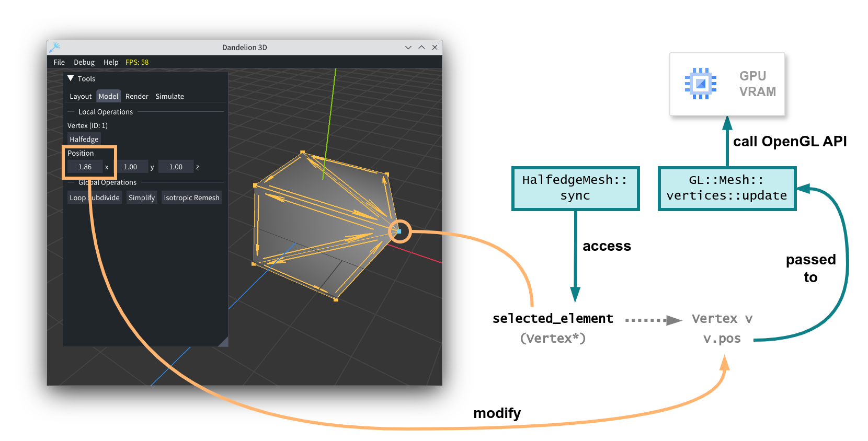Click the Isotropic Remesh button
The image size is (868, 441).
pyautogui.click(x=191, y=198)
